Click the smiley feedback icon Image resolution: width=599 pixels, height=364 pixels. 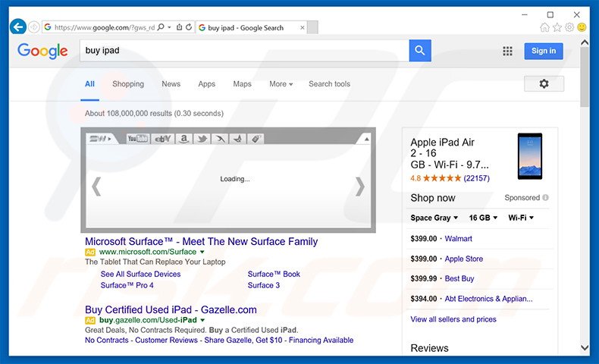coord(582,27)
